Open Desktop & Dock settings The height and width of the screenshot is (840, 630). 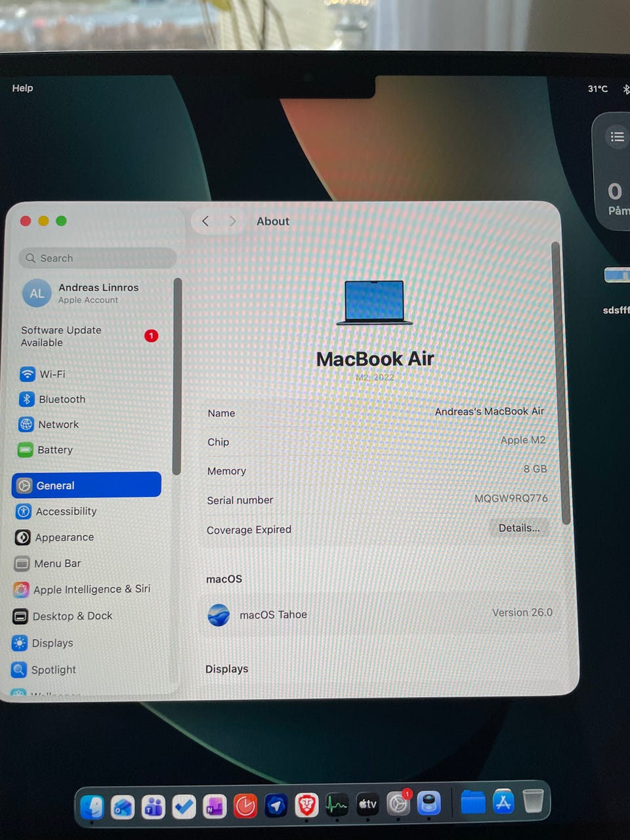click(x=63, y=616)
